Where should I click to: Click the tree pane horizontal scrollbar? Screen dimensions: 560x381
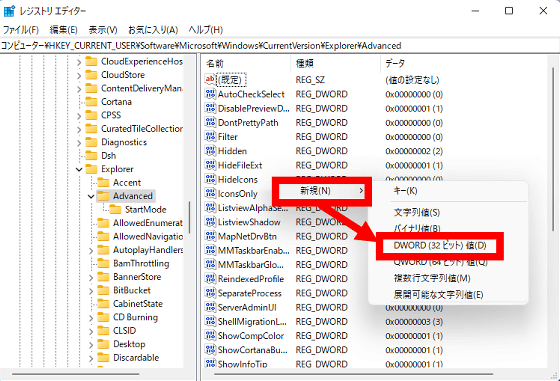pos(75,374)
